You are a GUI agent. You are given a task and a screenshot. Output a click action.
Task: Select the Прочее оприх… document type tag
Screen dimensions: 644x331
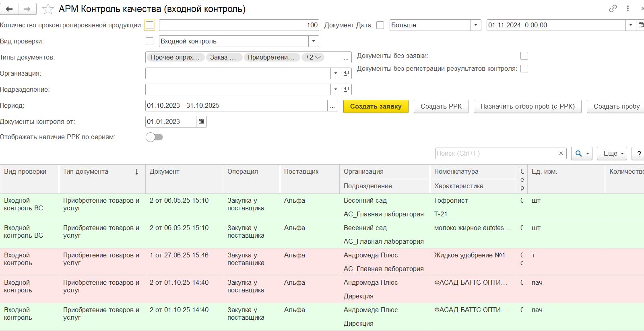175,58
